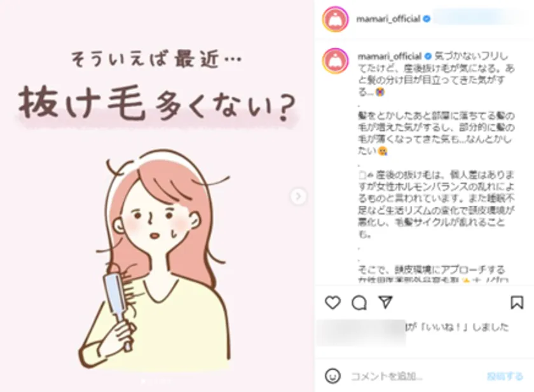
Task: Open the mamari_official username in the header
Action: 388,19
